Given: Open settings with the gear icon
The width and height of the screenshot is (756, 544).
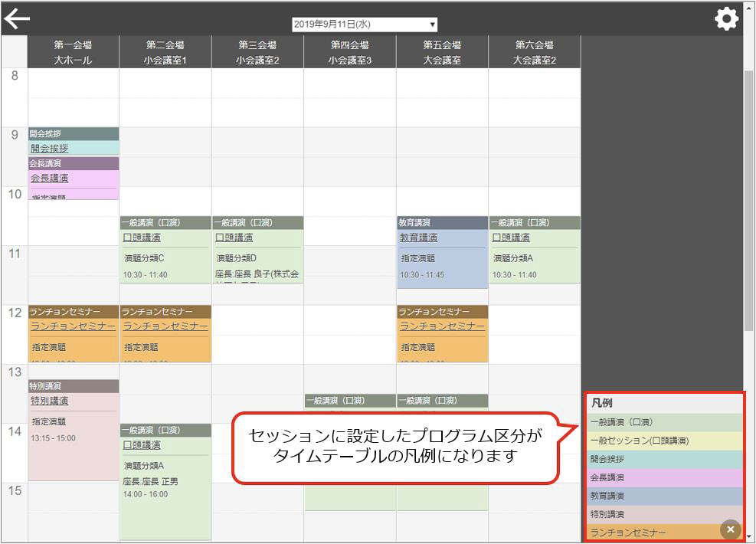Looking at the screenshot, I should (726, 19).
